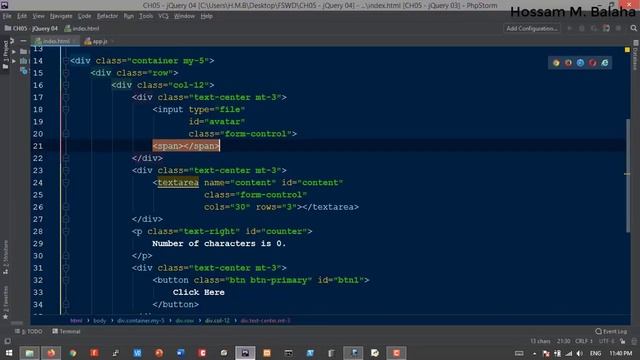Image resolution: width=640 pixels, height=360 pixels.
Task: Click the volume icon in system tray
Action: pyautogui.click(x=580, y=353)
